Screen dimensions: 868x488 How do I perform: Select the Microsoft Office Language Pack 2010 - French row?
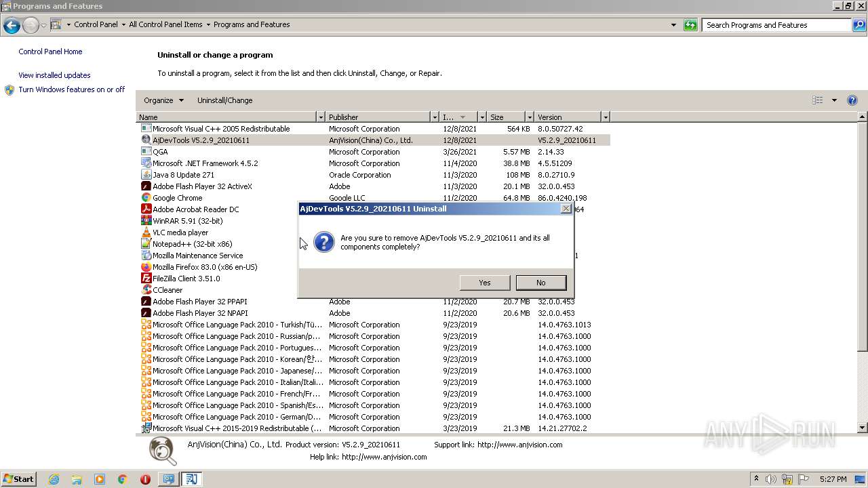point(374,393)
